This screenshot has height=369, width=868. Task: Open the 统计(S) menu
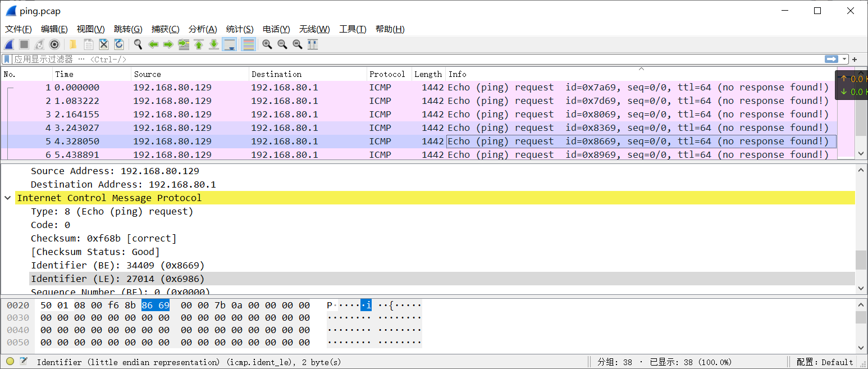[x=240, y=29]
